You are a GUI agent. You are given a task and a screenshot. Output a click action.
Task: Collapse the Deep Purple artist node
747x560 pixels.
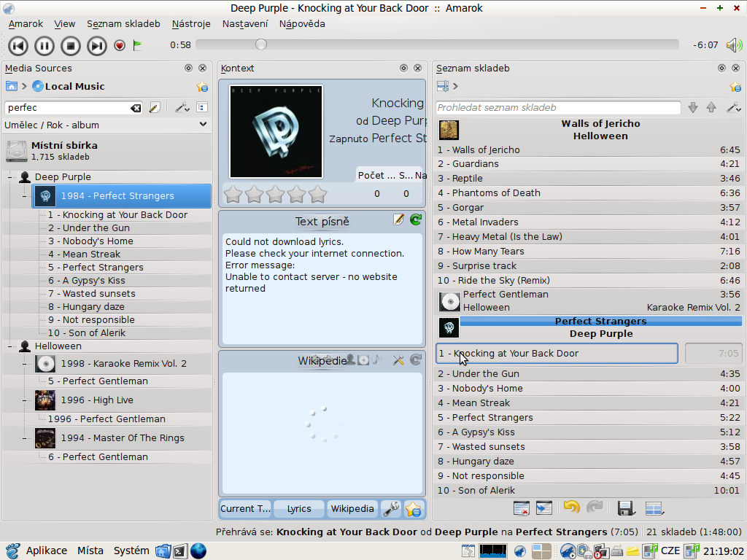(10, 177)
